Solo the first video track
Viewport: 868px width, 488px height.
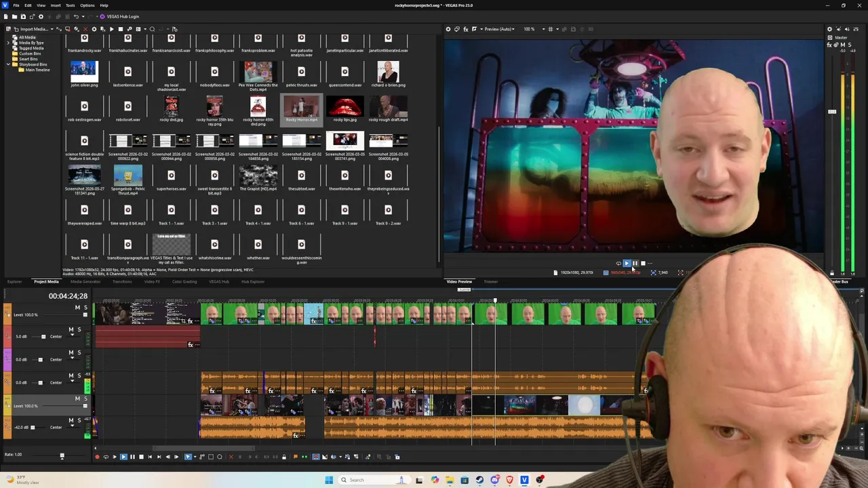(85, 308)
